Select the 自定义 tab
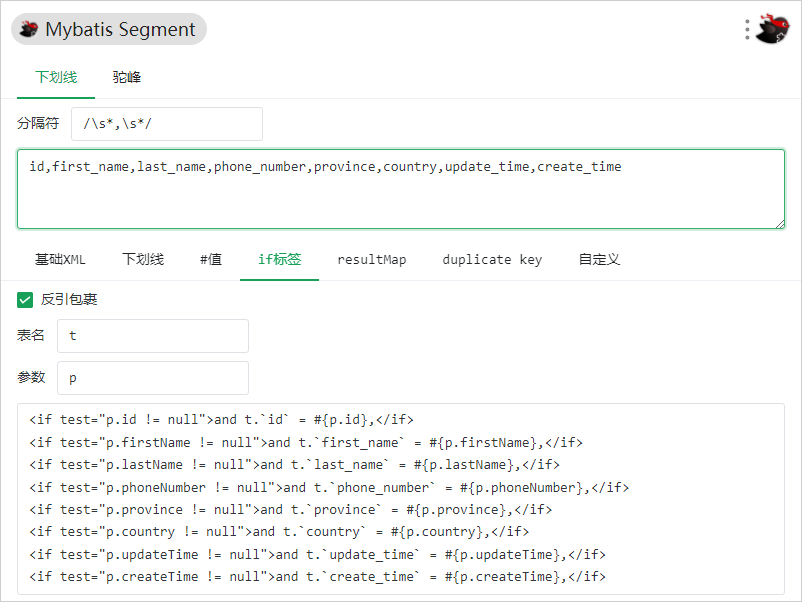The image size is (802, 602). (599, 259)
